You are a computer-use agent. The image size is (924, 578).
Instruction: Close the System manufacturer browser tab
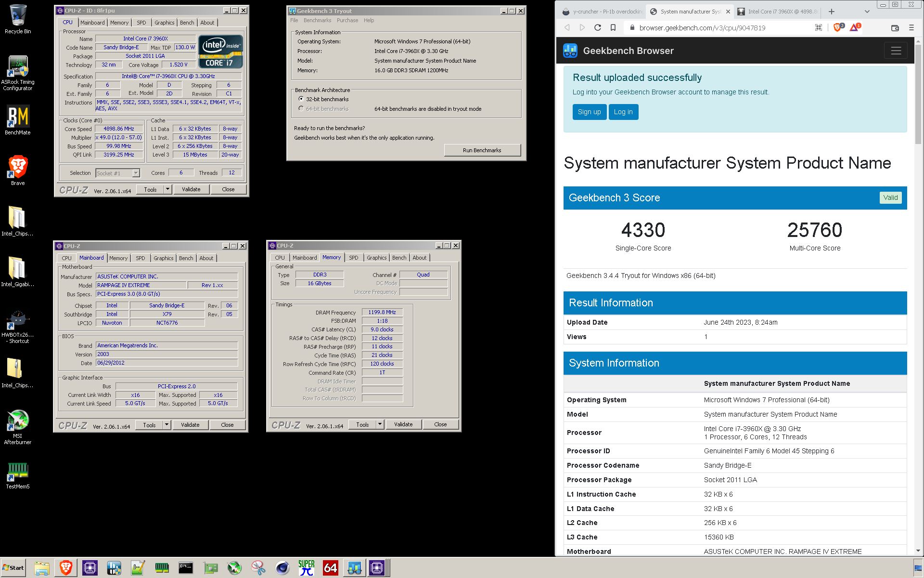[x=728, y=12]
